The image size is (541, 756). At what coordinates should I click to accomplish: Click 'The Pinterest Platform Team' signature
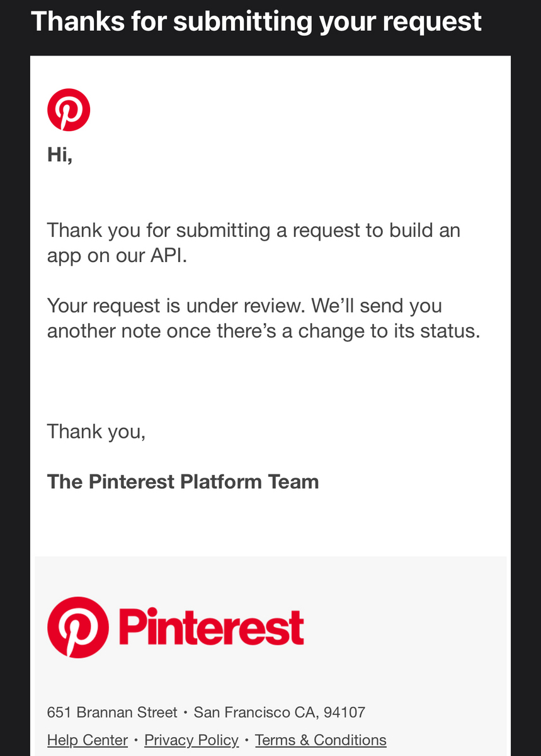(x=183, y=482)
